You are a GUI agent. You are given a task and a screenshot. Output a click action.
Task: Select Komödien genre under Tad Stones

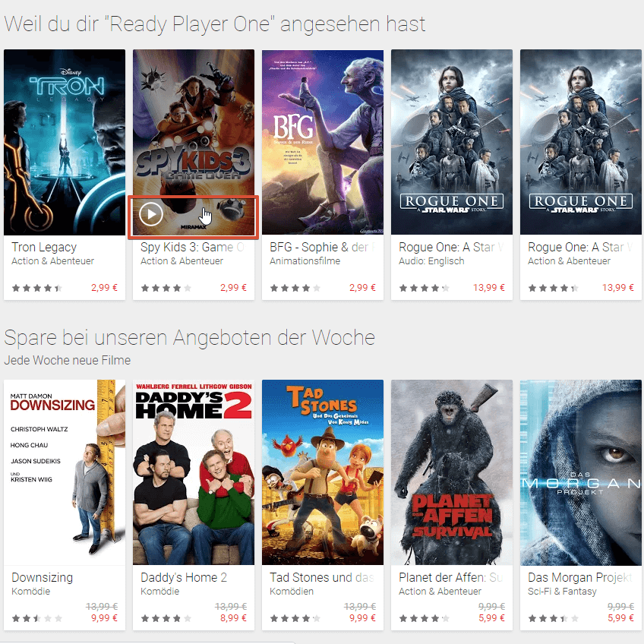coord(291,591)
